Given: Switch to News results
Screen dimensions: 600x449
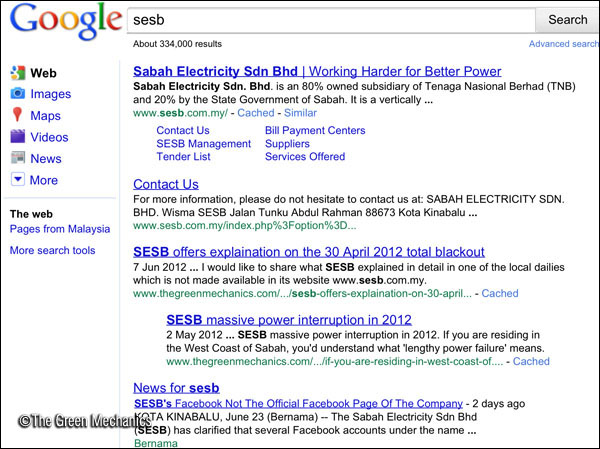Looking at the screenshot, I should 46,158.
